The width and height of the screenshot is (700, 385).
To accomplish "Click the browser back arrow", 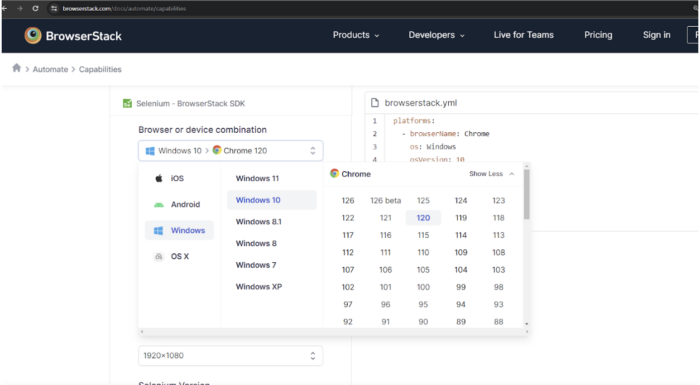I will pyautogui.click(x=5, y=8).
